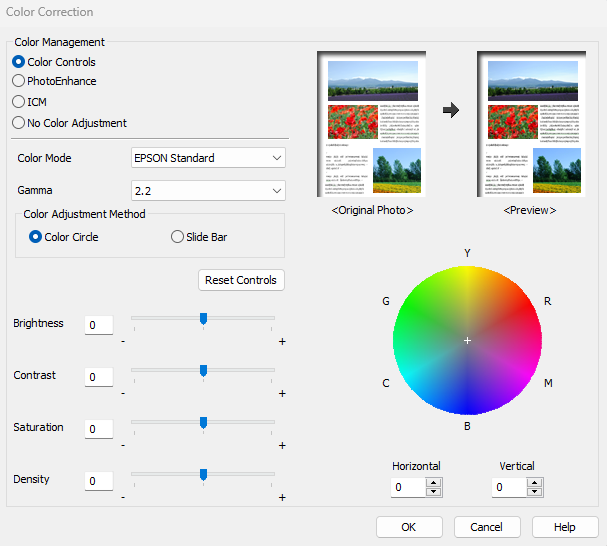This screenshot has width=607, height=546.
Task: Decrease Vertical value with down arrow
Action: pos(534,492)
